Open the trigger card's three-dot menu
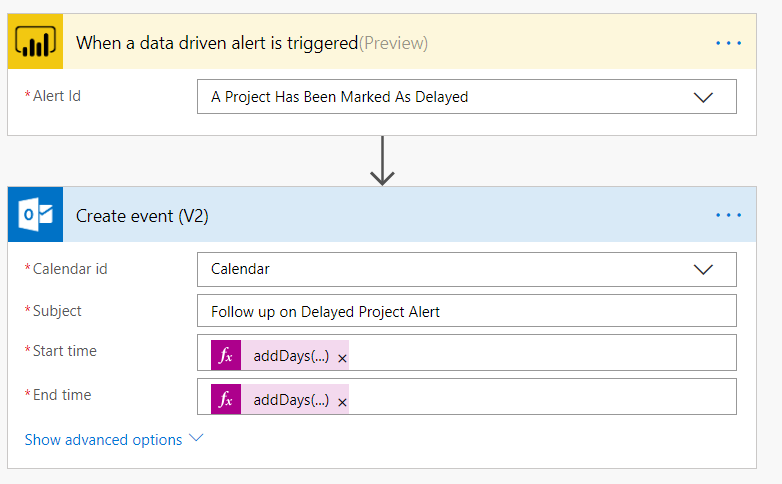 (x=728, y=43)
